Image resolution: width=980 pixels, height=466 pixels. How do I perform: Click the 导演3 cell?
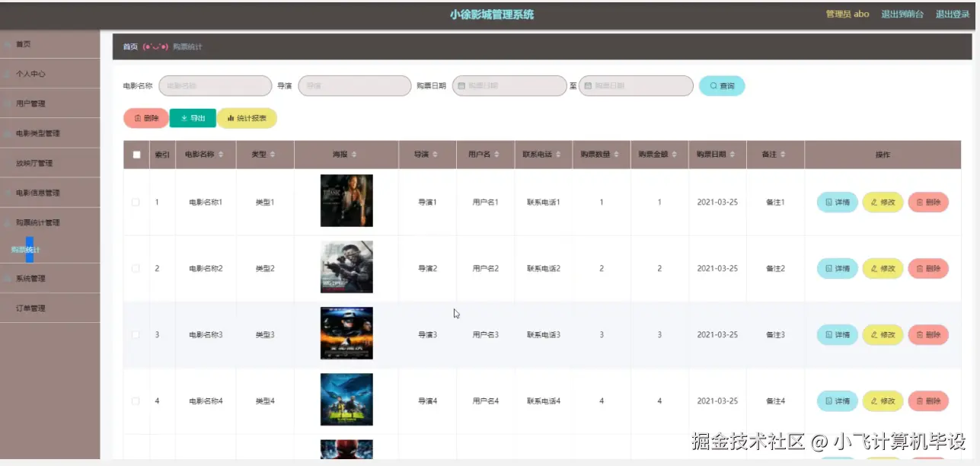click(x=427, y=335)
